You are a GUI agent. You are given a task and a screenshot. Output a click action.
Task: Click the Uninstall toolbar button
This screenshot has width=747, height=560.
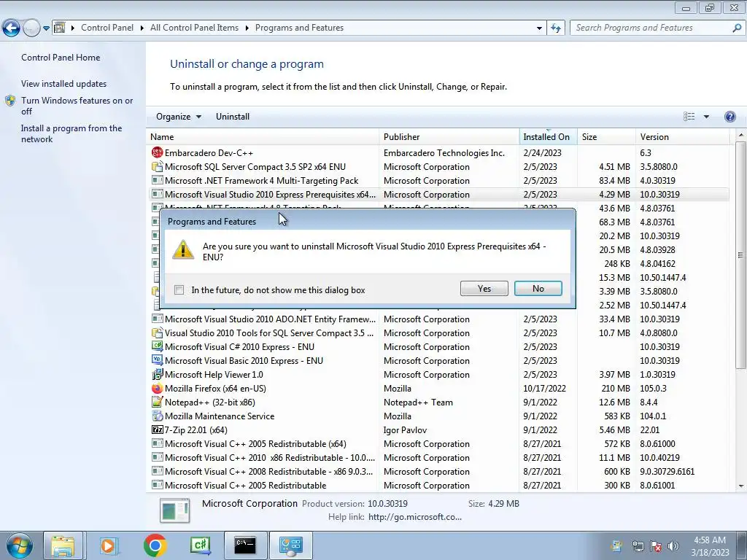point(233,117)
